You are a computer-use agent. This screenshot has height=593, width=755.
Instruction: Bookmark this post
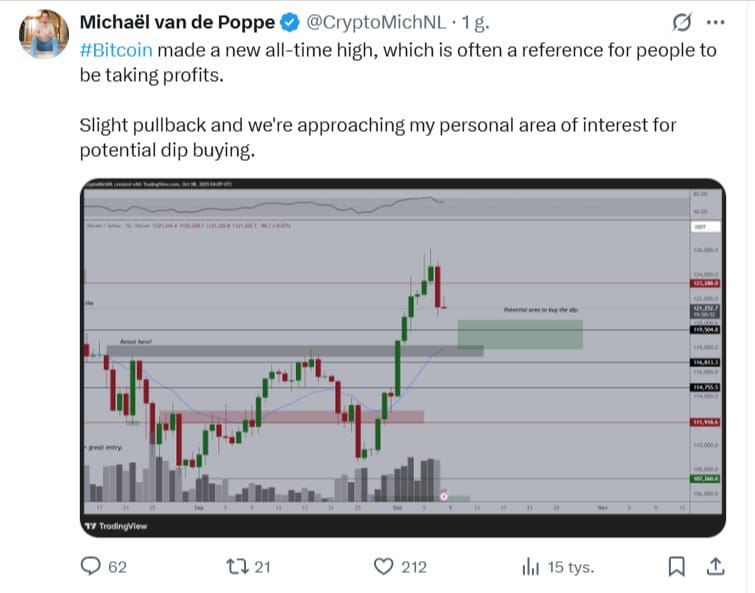[677, 566]
